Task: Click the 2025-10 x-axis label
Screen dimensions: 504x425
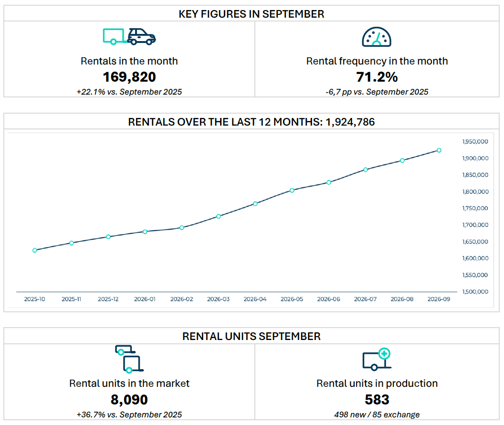Action: (x=35, y=299)
